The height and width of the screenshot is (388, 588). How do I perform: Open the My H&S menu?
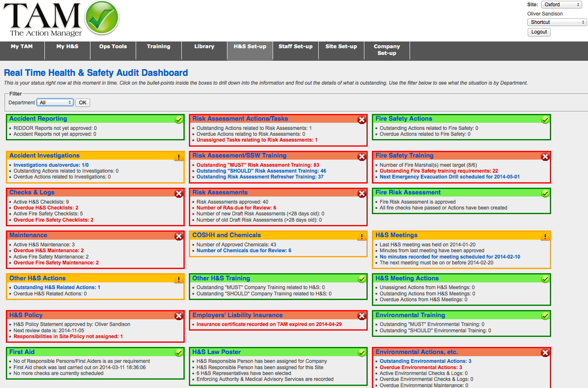coord(67,50)
